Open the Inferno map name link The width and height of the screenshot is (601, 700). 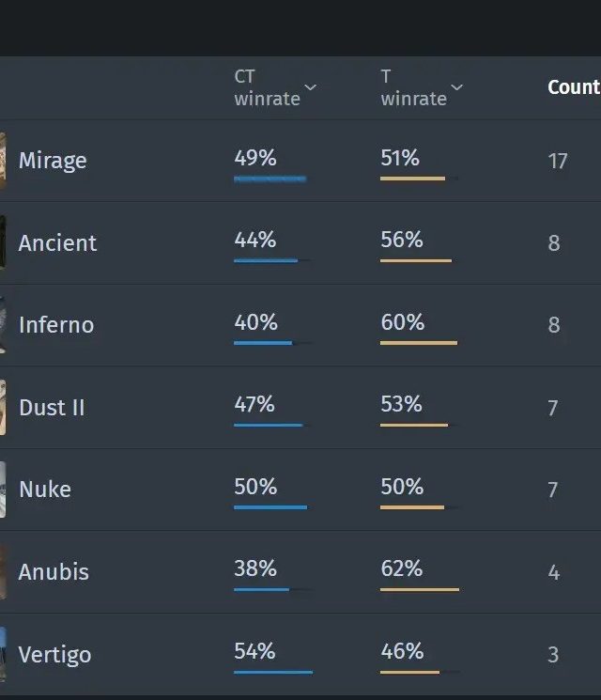pyautogui.click(x=56, y=325)
